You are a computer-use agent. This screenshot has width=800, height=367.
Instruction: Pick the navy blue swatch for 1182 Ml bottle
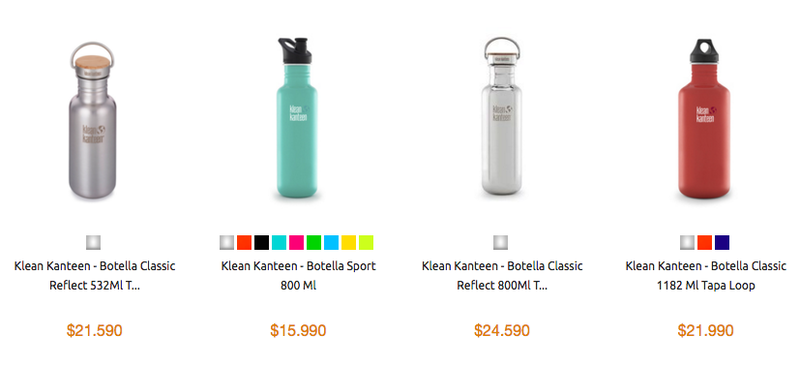point(722,242)
